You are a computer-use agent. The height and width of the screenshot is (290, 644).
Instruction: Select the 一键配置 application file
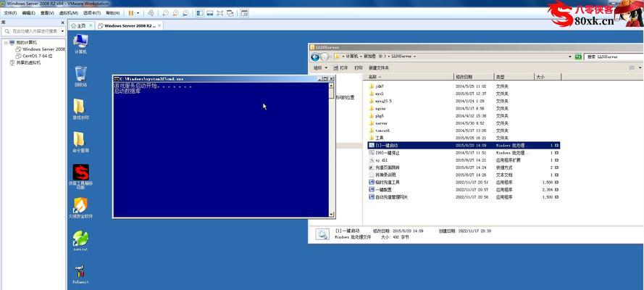click(380, 190)
